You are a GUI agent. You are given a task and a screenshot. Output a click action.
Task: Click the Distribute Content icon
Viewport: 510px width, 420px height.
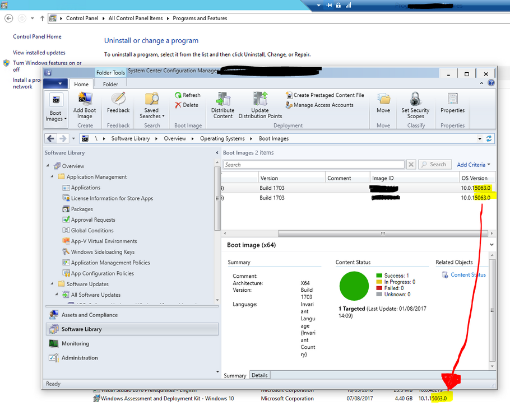point(223,99)
